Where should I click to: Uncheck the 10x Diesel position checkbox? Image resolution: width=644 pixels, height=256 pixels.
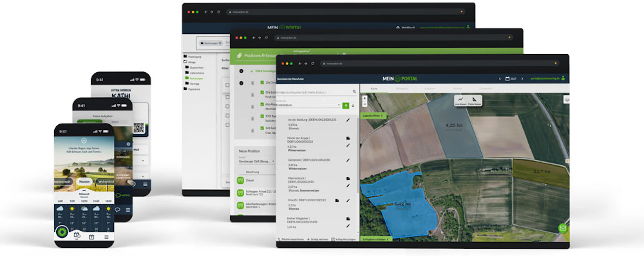[262, 82]
